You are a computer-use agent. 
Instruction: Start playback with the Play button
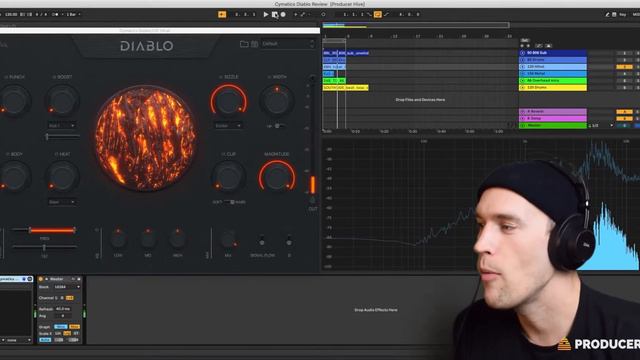(x=266, y=14)
